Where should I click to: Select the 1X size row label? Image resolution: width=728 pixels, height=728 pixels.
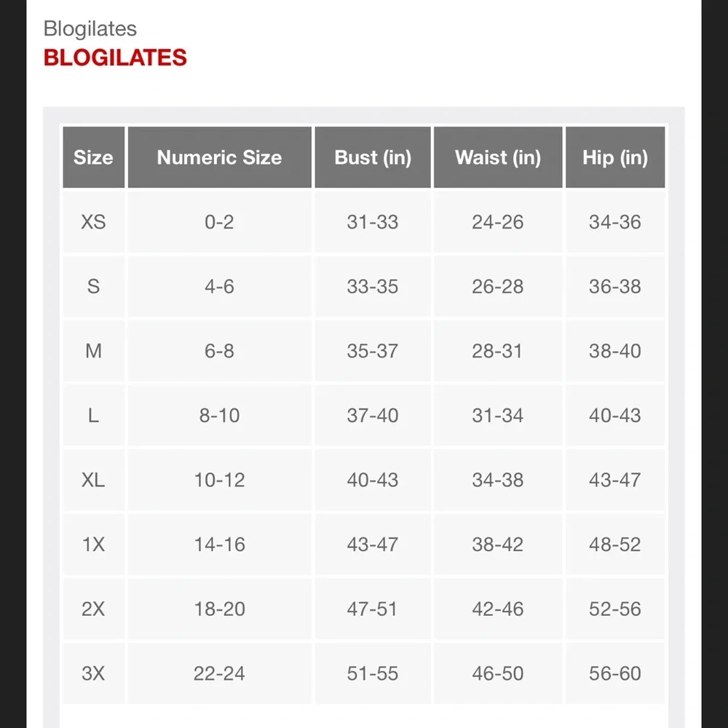point(93,545)
